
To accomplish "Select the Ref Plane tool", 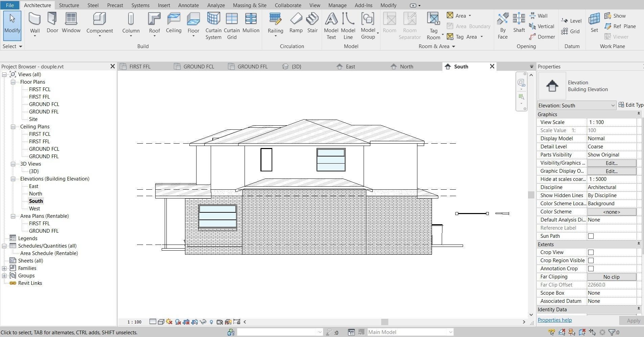I will click(620, 26).
